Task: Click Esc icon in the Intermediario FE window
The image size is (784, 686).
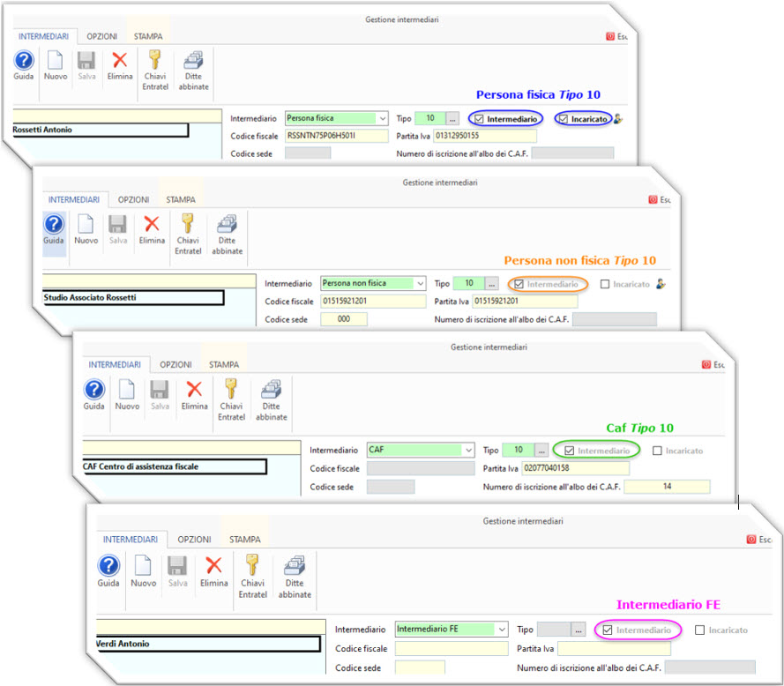Action: click(751, 539)
